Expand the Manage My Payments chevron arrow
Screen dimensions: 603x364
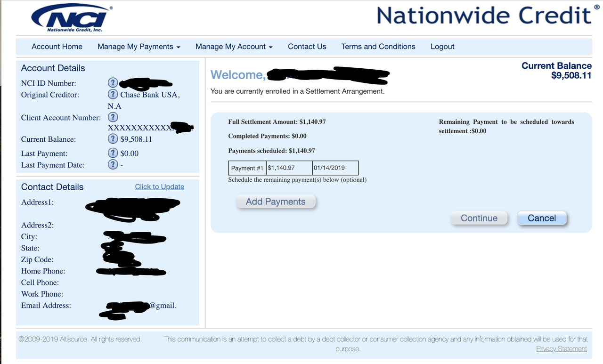click(179, 47)
